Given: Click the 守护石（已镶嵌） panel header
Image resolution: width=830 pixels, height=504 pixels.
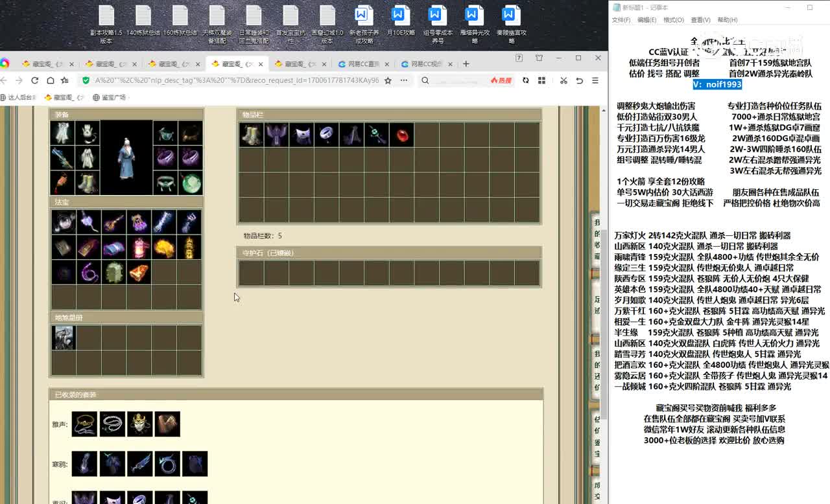Looking at the screenshot, I should 389,253.
